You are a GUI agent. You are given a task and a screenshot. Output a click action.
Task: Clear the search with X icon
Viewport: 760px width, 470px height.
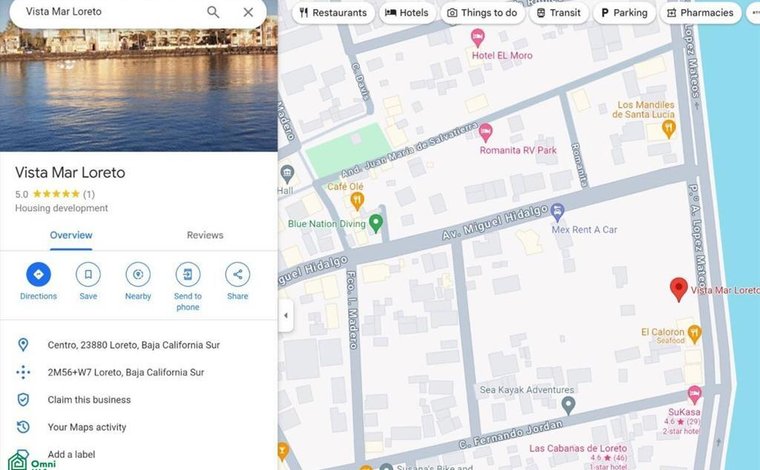pos(248,12)
